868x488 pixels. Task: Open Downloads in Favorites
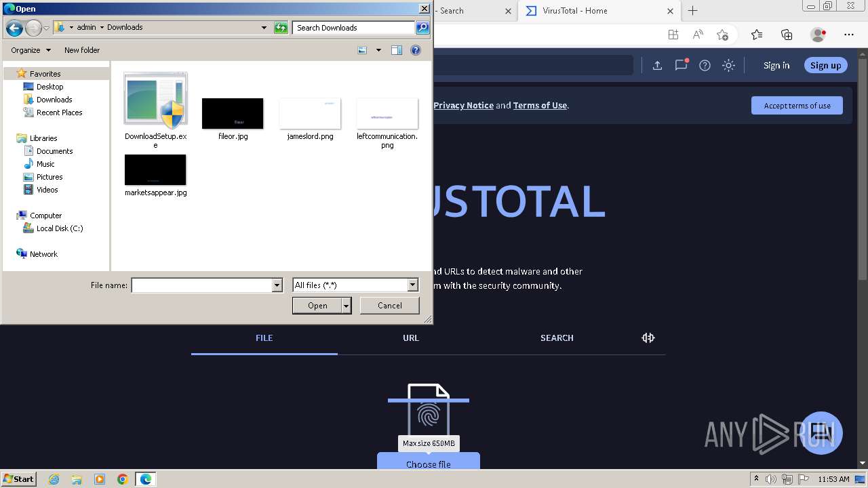(54, 100)
